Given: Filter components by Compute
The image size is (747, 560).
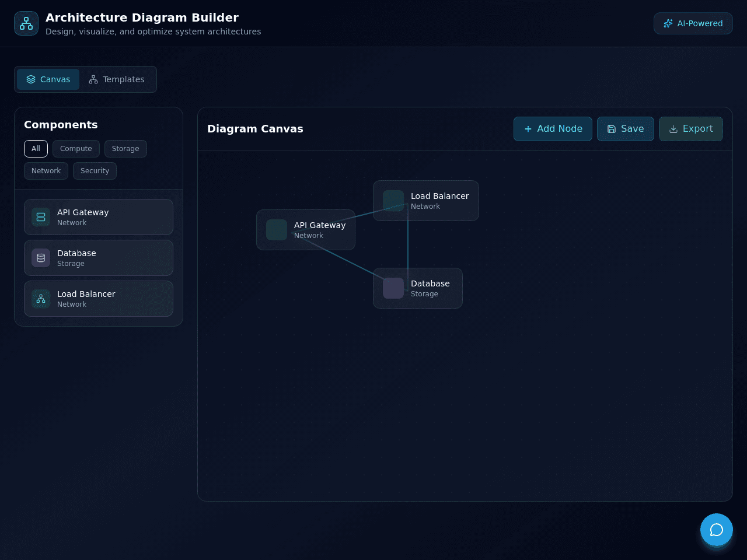Looking at the screenshot, I should [x=76, y=149].
